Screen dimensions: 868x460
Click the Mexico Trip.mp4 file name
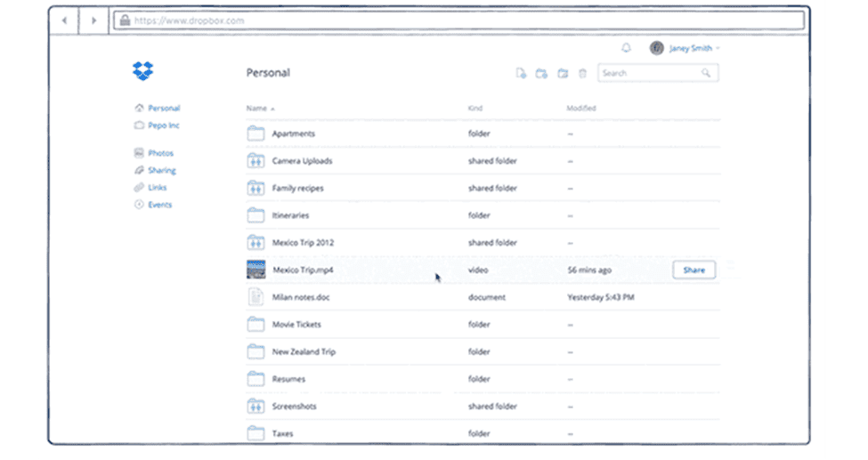click(303, 270)
